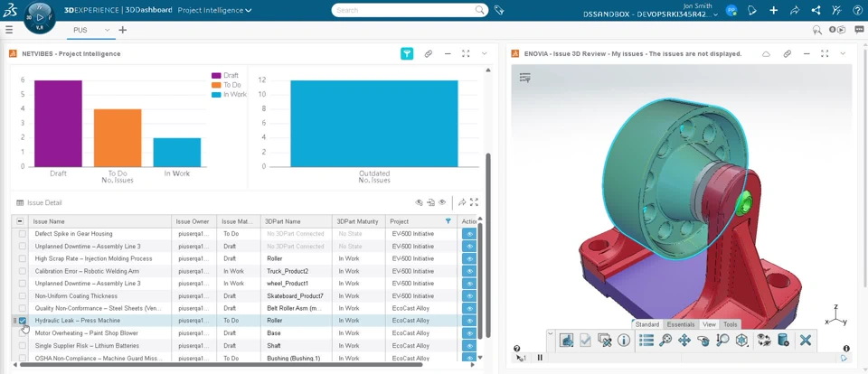The height and width of the screenshot is (374, 868).
Task: Sort by 3DPart Maturity column header
Action: (357, 221)
